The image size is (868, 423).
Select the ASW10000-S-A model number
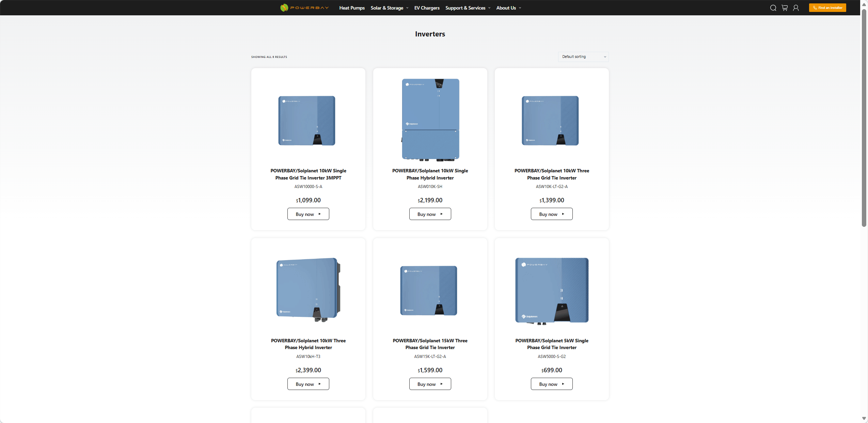[308, 187]
